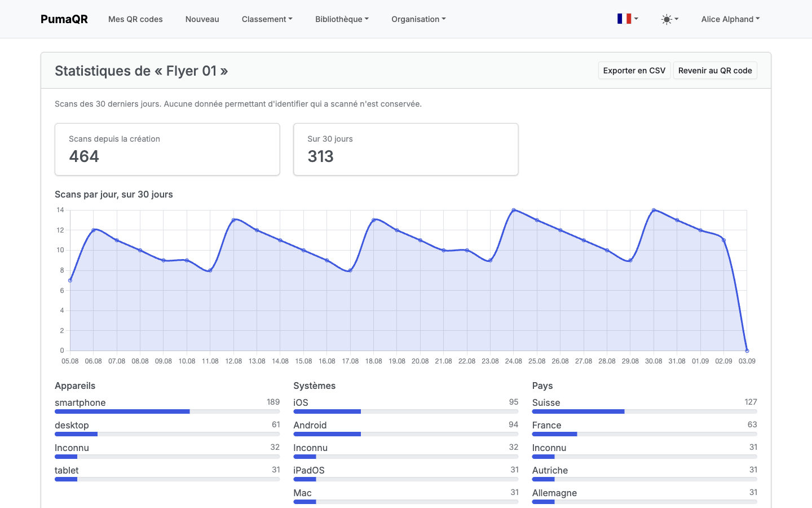Expand the Bibliothèque dropdown menu
The height and width of the screenshot is (508, 812).
coord(342,19)
